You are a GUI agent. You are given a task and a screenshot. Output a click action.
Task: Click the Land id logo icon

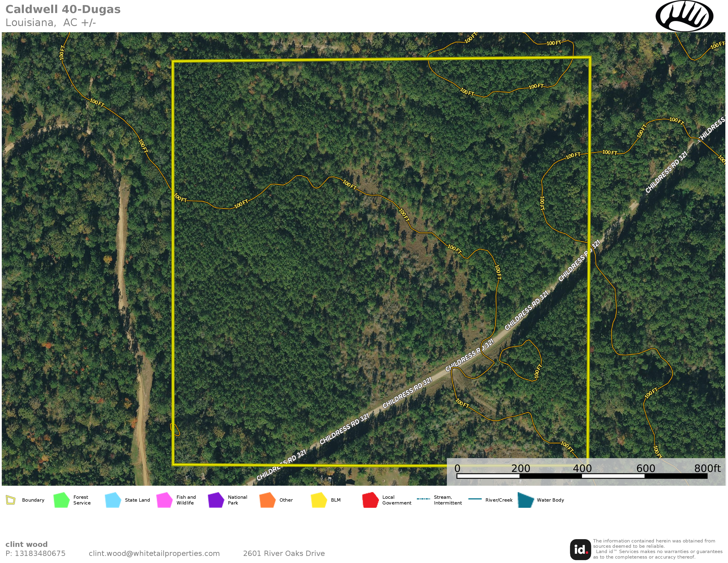(580, 550)
